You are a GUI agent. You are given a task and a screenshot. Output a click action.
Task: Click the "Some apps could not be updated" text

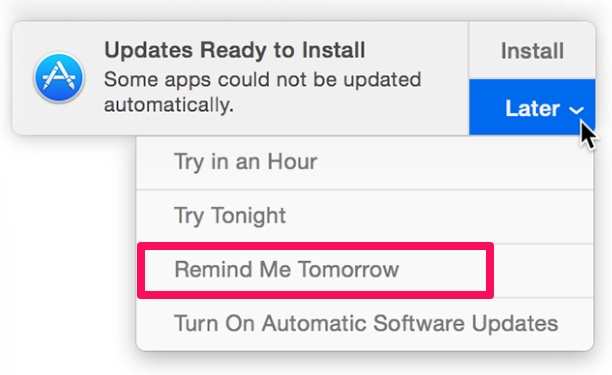click(262, 80)
